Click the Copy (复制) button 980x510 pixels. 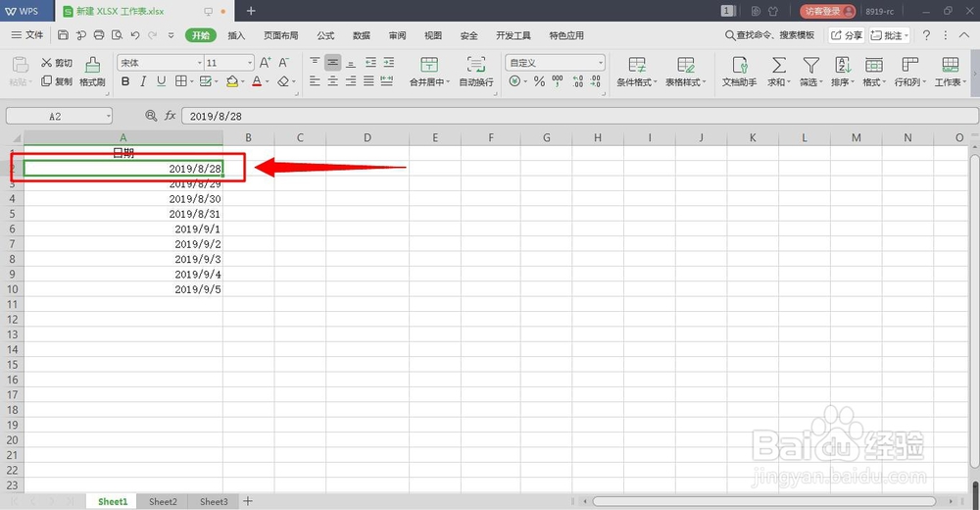56,81
